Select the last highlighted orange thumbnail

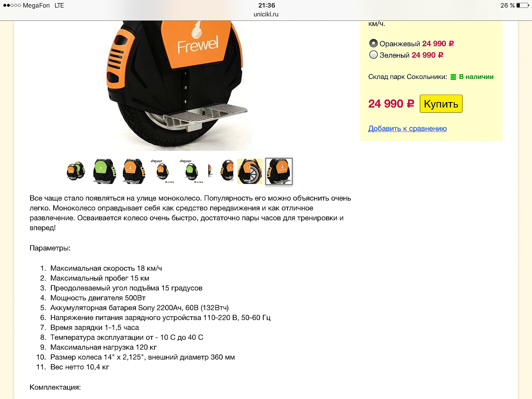(279, 172)
